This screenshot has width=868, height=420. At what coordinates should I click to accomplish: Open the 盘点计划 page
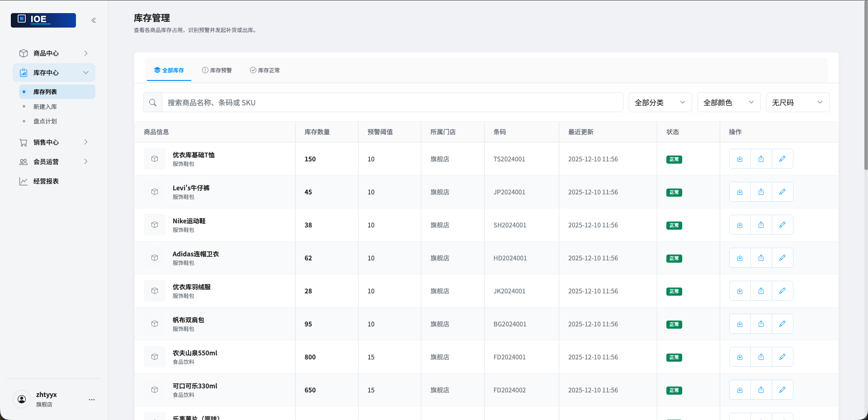coord(45,121)
